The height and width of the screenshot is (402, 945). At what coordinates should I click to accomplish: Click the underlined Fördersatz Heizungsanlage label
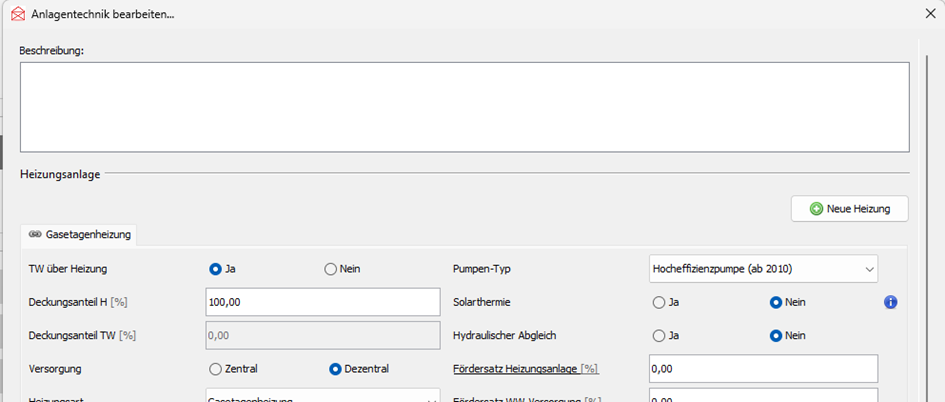(x=525, y=368)
